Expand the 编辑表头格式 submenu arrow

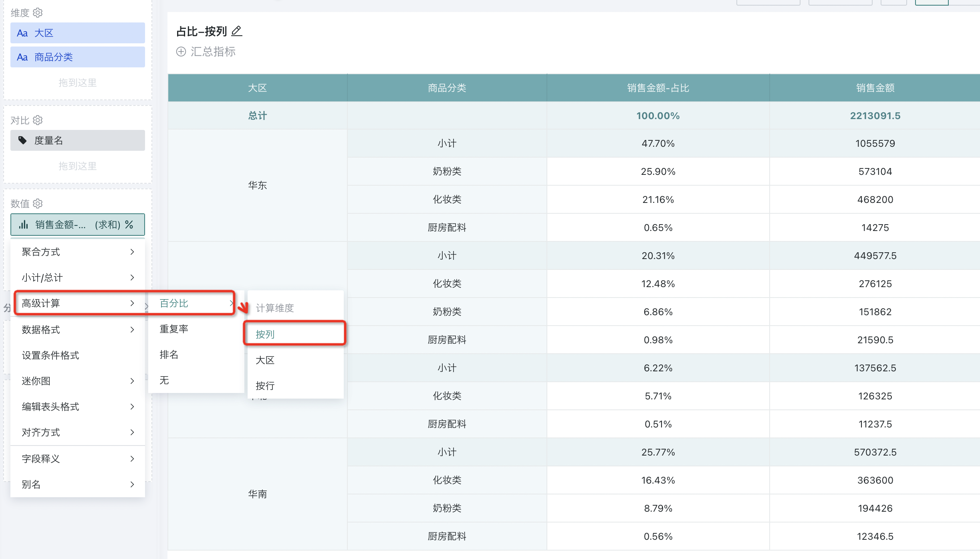[x=132, y=407]
